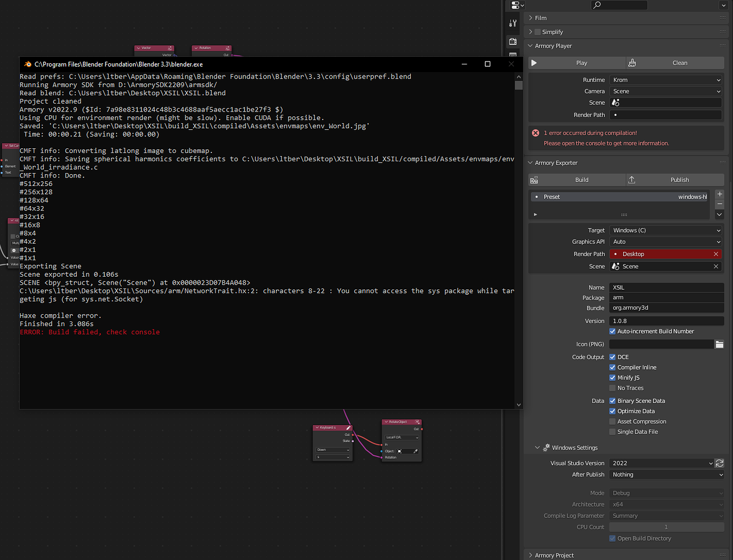Change Local F.O.R. on the Rotate Object node
733x560 pixels.
coord(402,437)
